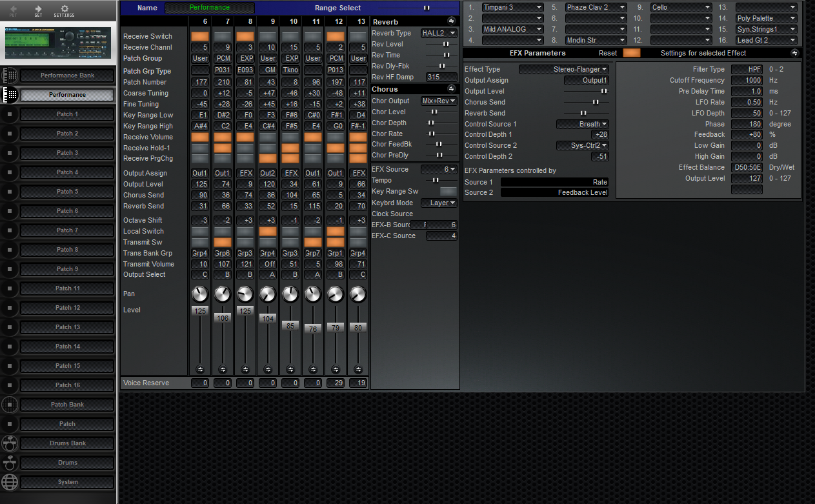815x504 pixels.
Task: Toggle Receive Switch for part 6
Action: click(x=200, y=36)
